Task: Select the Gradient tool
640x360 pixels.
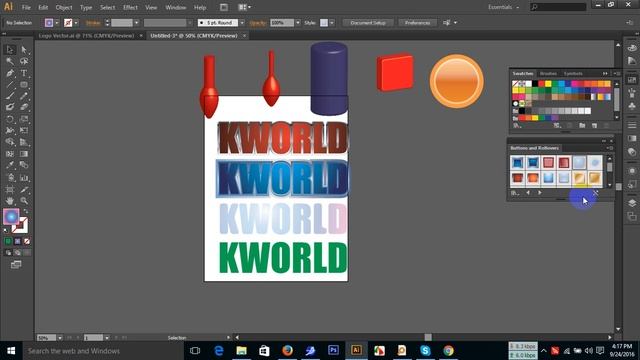Action: pyautogui.click(x=24, y=154)
